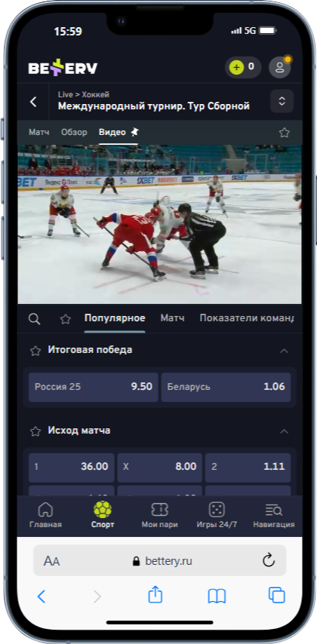Open the markets search magnifier icon
This screenshot has width=317, height=644.
(x=35, y=319)
